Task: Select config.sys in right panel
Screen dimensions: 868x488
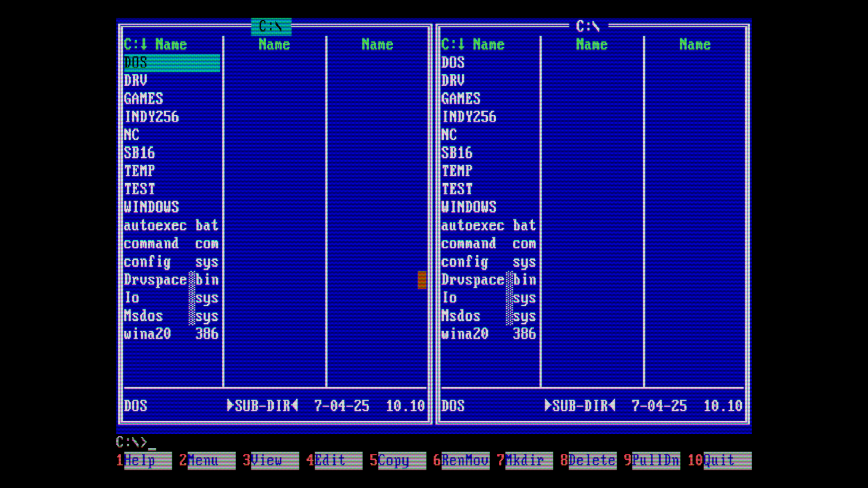Action: [489, 262]
